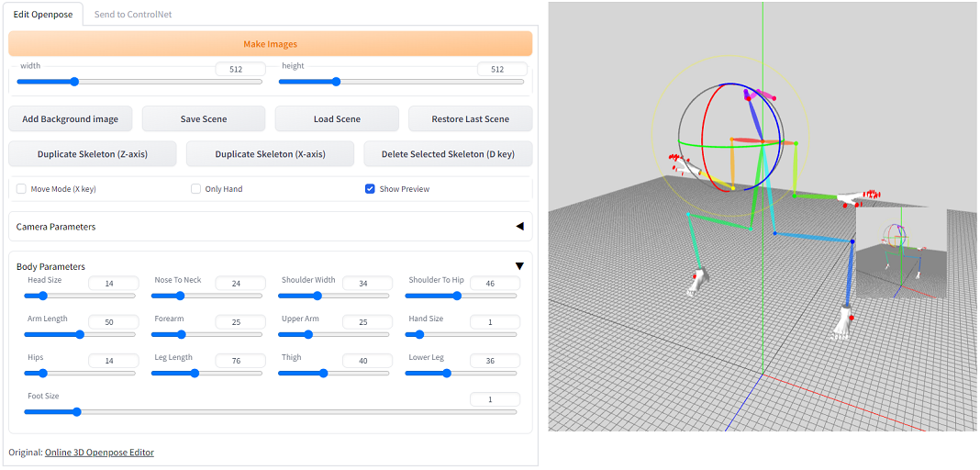Collapse the Body Parameters section
Image resolution: width=980 pixels, height=470 pixels.
[x=518, y=266]
